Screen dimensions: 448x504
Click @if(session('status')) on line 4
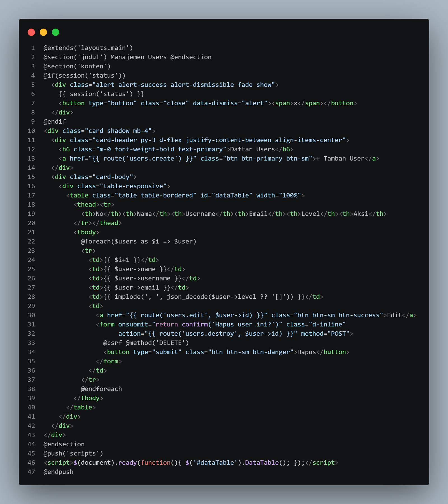point(85,76)
